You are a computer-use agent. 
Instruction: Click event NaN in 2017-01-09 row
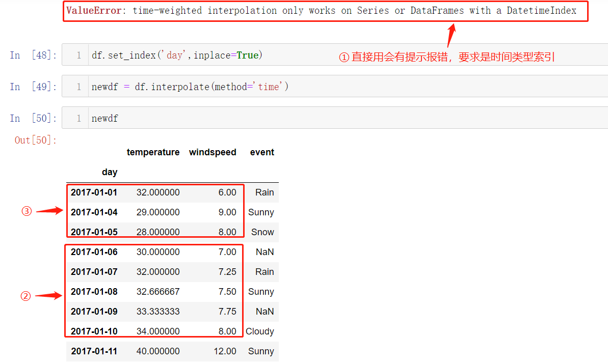[265, 312]
